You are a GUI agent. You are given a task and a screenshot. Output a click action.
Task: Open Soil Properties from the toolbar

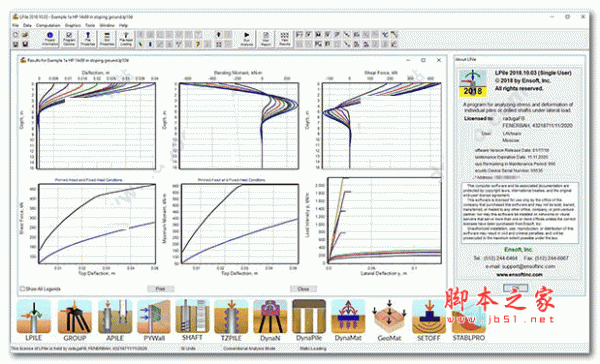pyautogui.click(x=107, y=39)
